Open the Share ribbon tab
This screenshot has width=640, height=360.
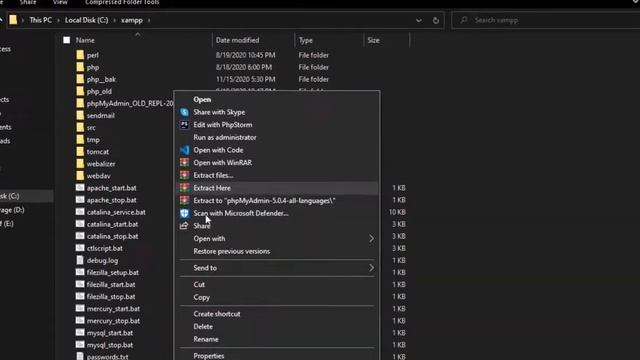coord(28,2)
